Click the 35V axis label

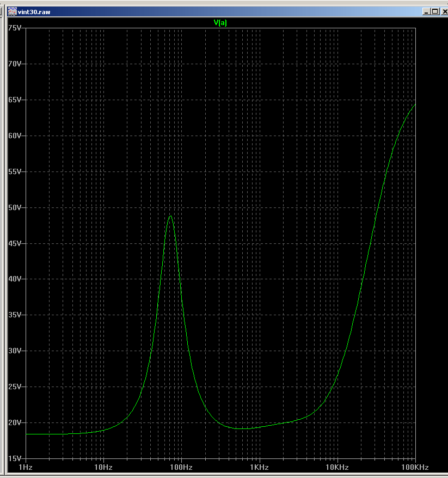pos(15,315)
